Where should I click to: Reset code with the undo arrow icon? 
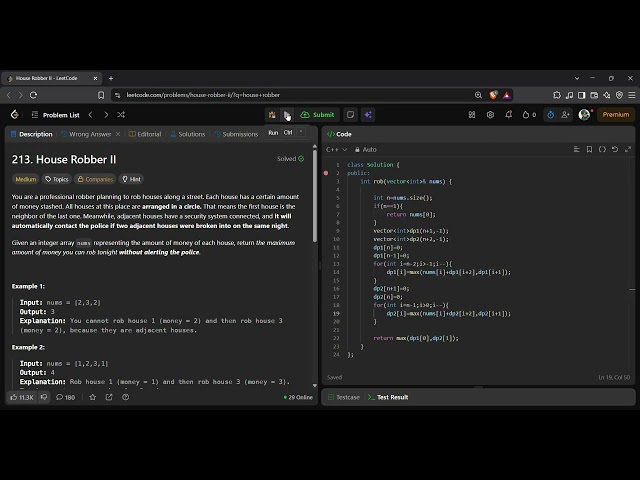tap(615, 149)
